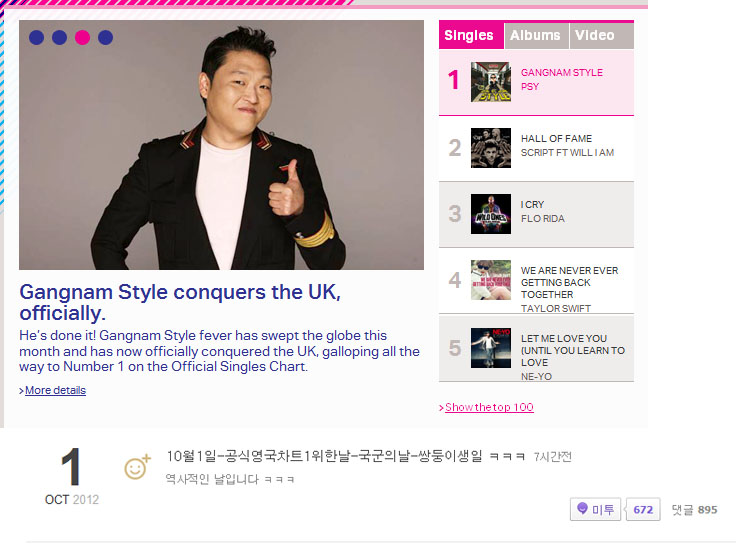Select the fourth carousel dot indicator
The height and width of the screenshot is (555, 753).
[106, 37]
